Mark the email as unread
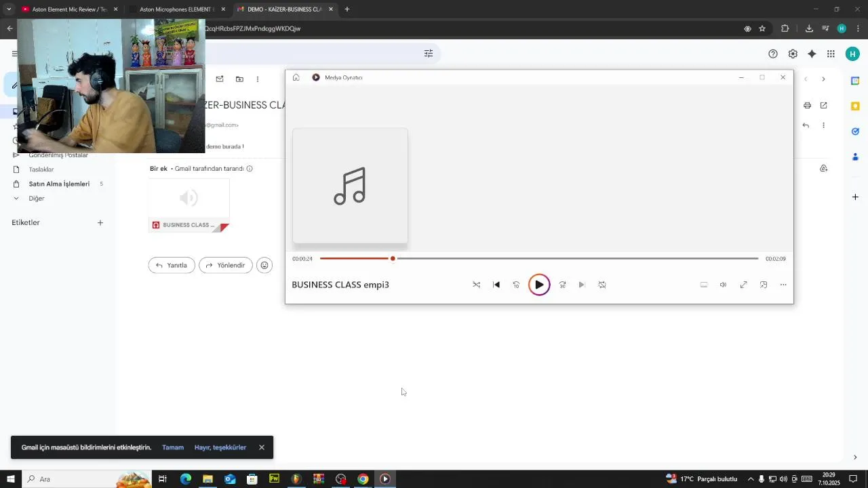Image resolution: width=868 pixels, height=488 pixels. pos(220,79)
